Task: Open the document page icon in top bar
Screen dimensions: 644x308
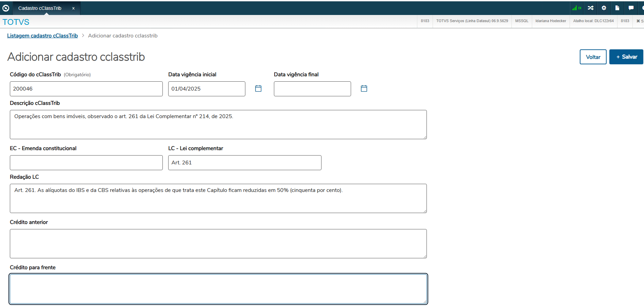Action: click(617, 8)
